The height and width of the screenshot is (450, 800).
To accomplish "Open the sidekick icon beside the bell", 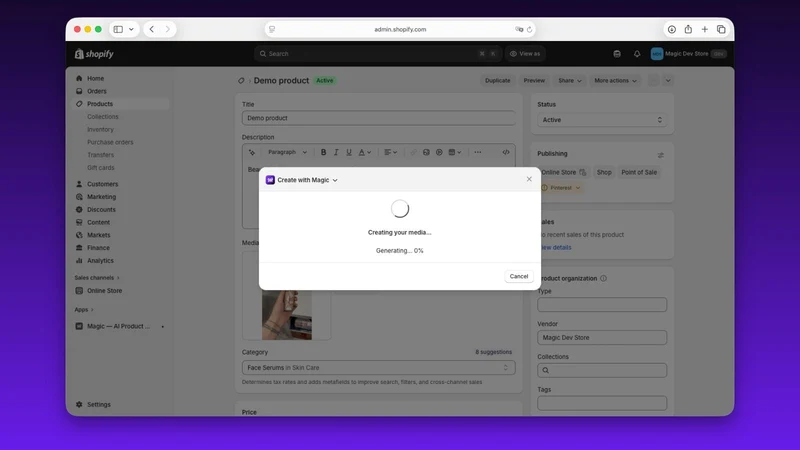I will (x=617, y=54).
